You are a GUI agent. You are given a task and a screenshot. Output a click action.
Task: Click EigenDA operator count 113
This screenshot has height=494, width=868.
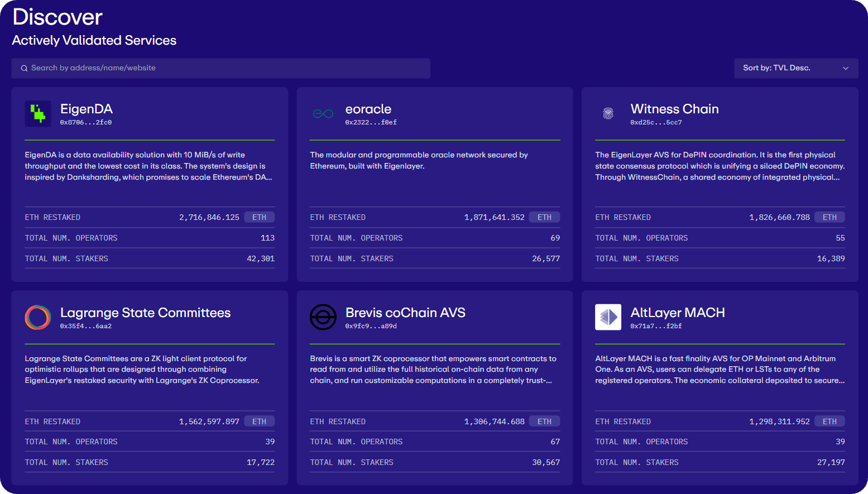click(268, 238)
